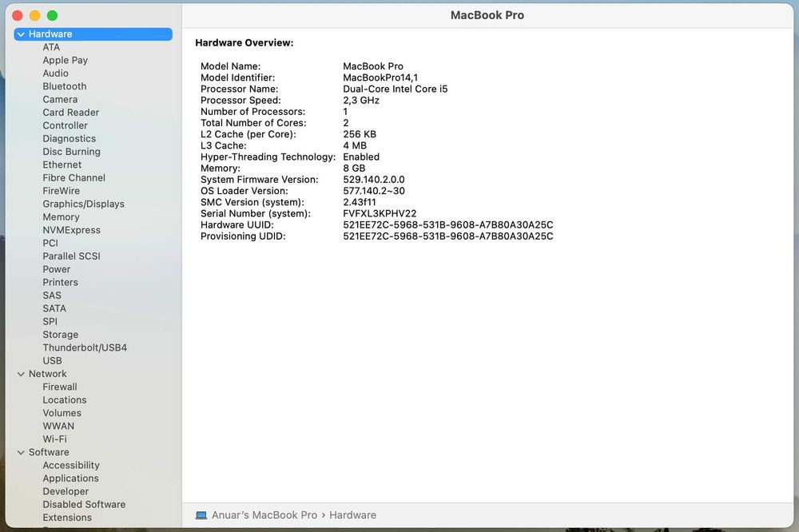Open the Card Reader entry
Viewport: 799px width, 532px height.
coord(71,113)
